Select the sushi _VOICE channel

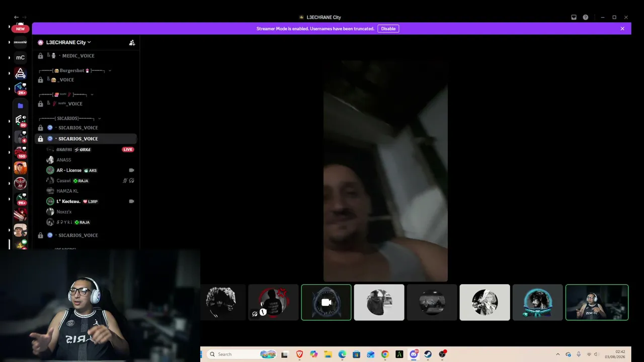(x=86, y=104)
